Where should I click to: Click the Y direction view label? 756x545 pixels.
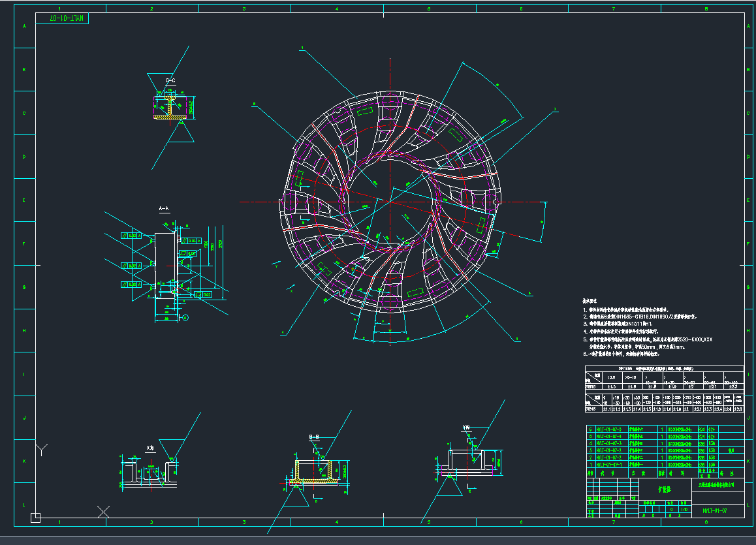[x=465, y=428]
